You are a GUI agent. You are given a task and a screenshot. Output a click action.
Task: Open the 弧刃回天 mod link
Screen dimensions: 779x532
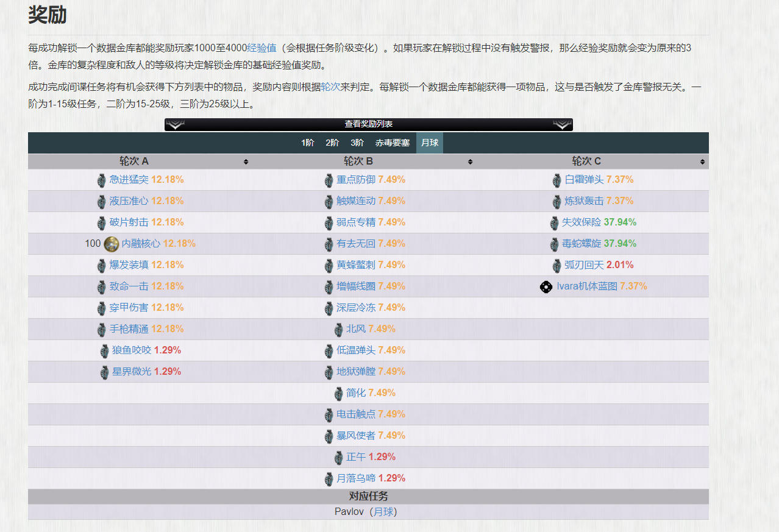pyautogui.click(x=584, y=265)
